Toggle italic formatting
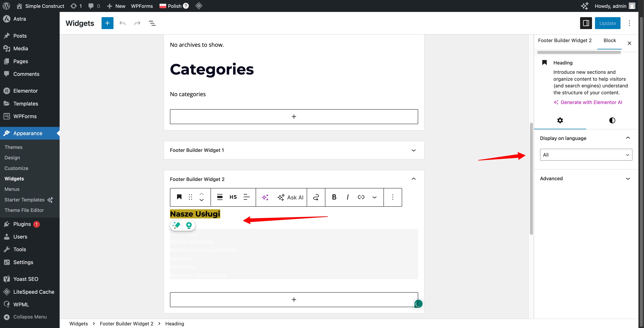Viewport: 644px width, 328px height. pyautogui.click(x=348, y=197)
